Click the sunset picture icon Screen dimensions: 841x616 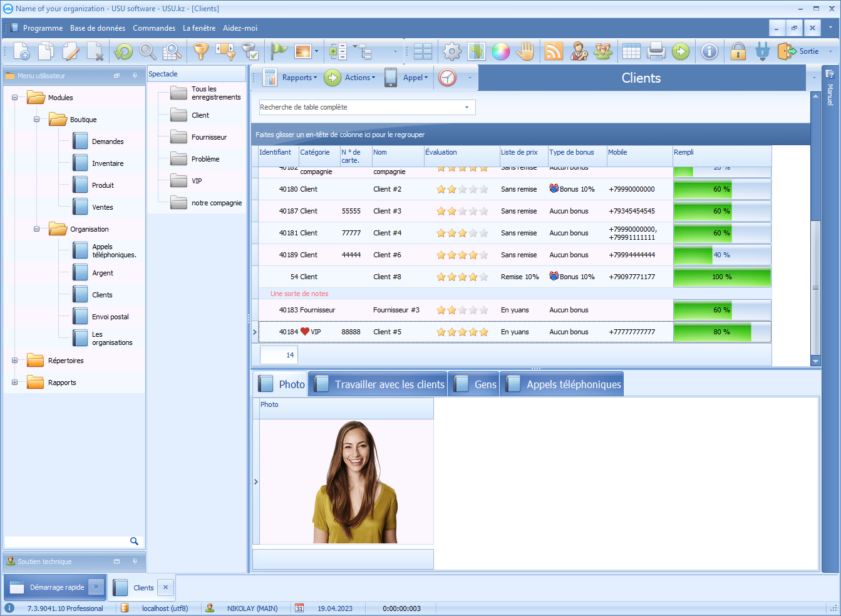(x=303, y=51)
